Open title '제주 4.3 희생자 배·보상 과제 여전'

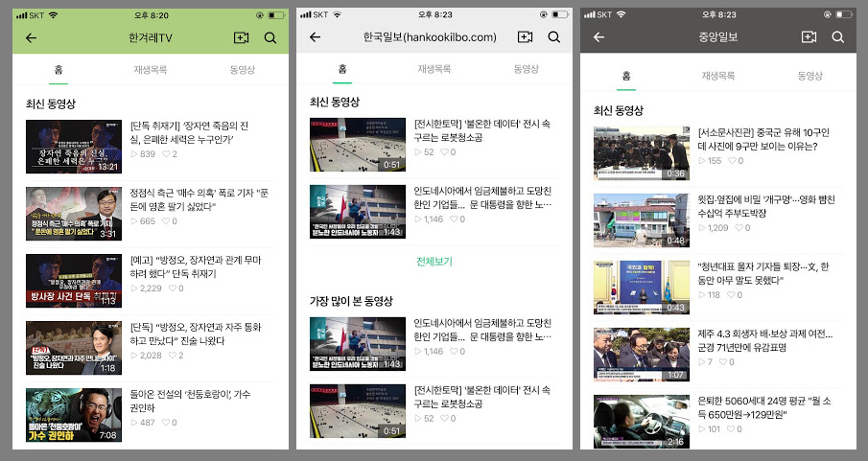pyautogui.click(x=765, y=340)
